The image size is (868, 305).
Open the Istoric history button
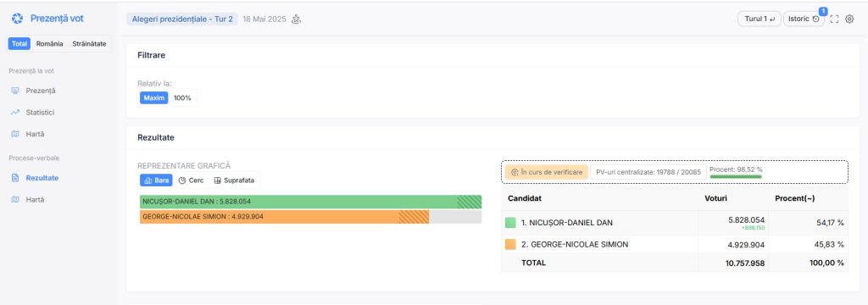tap(804, 19)
